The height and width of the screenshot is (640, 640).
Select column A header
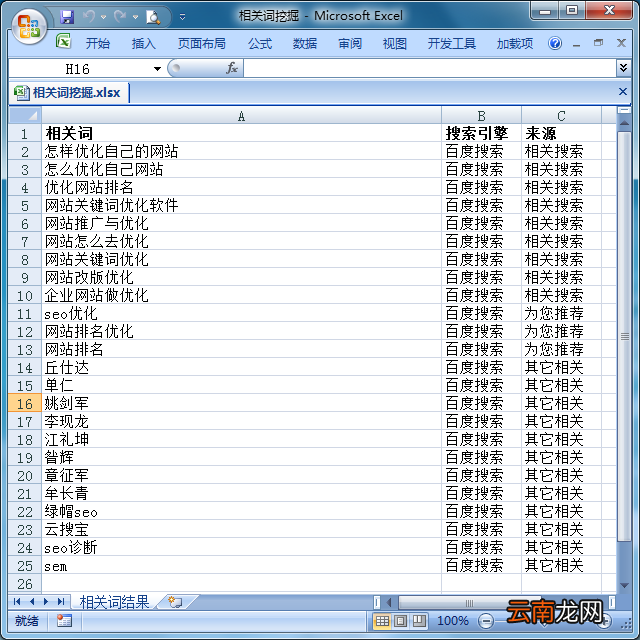coord(241,116)
